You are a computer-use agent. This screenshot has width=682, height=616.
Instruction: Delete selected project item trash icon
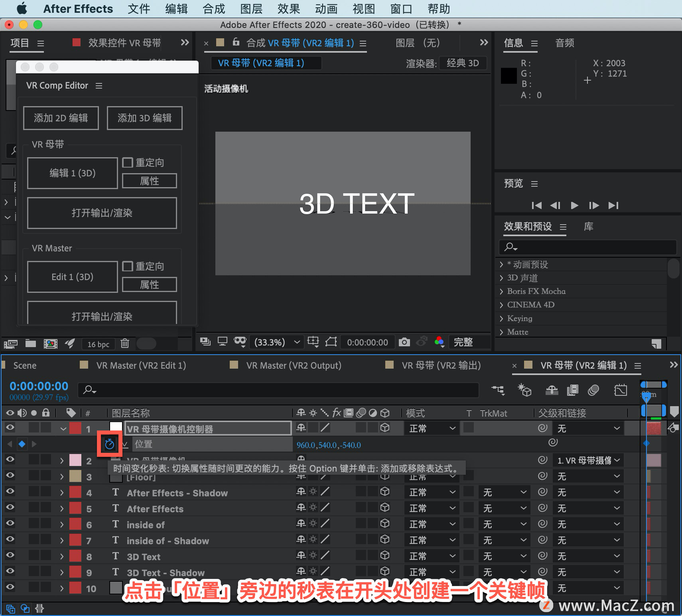point(125,343)
